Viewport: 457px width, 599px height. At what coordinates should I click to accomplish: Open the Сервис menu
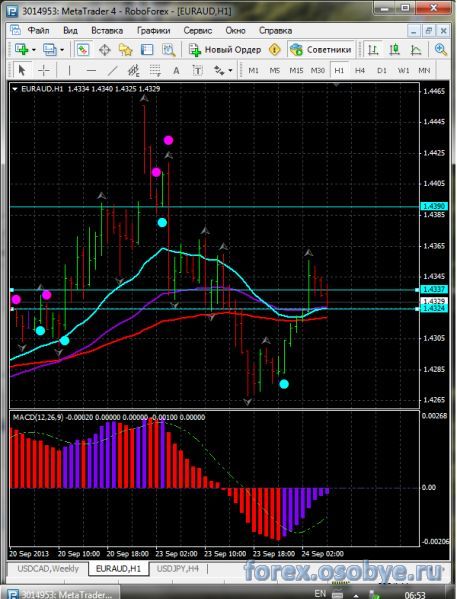(x=198, y=31)
